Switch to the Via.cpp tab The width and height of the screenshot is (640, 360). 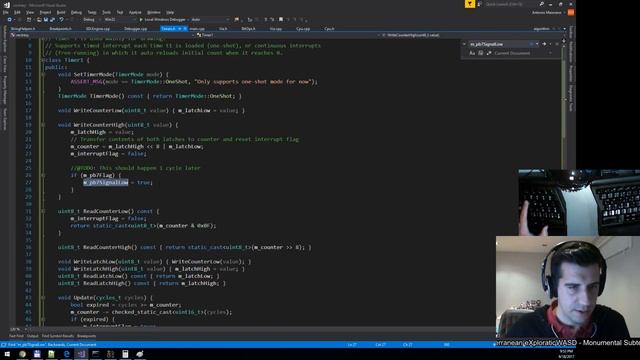[276, 29]
